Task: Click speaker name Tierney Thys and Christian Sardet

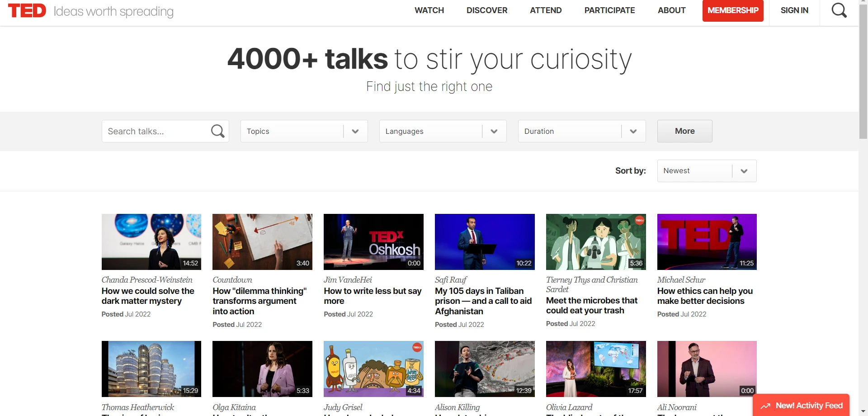Action: point(592,284)
